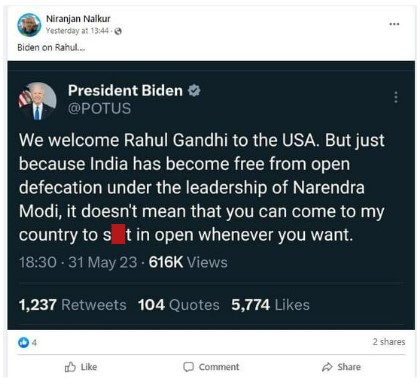Click the blue thumbs-up reaction icon
The image size is (420, 392).
pyautogui.click(x=24, y=342)
